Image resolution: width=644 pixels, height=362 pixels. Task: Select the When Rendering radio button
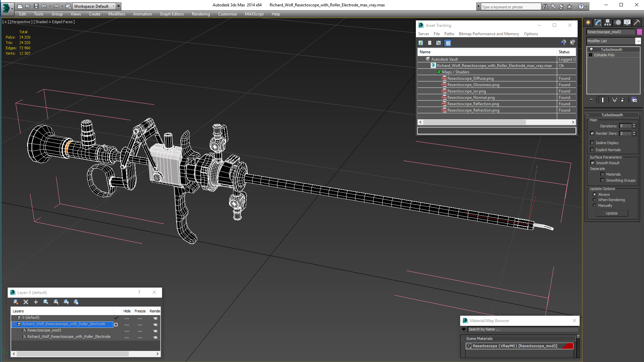[x=595, y=200]
